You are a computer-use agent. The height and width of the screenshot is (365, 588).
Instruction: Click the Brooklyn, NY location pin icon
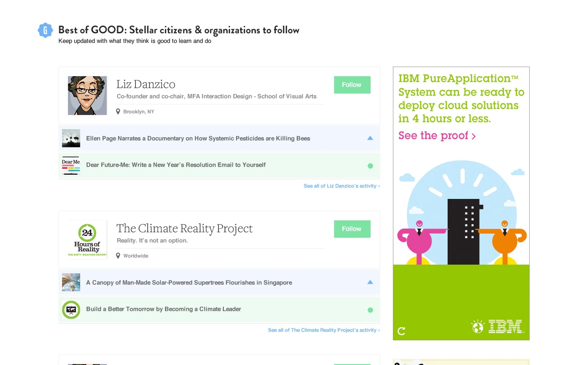click(118, 111)
